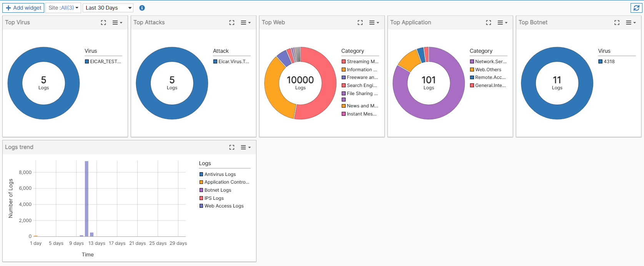Click Botnet Logs in Logs trend legend
This screenshot has height=266, width=644.
[x=215, y=190]
